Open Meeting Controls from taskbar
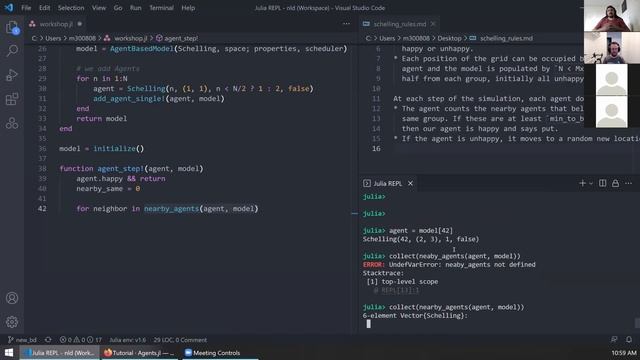Viewport: 640px width, 360px height. click(219, 353)
